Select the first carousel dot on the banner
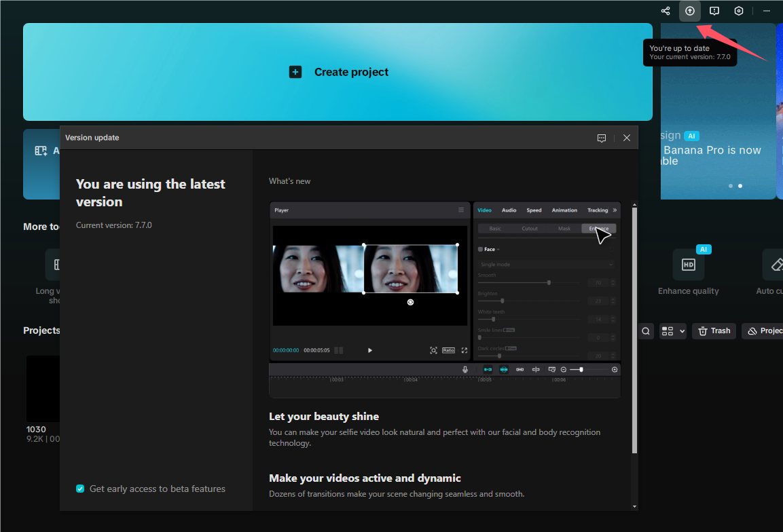 tap(730, 185)
